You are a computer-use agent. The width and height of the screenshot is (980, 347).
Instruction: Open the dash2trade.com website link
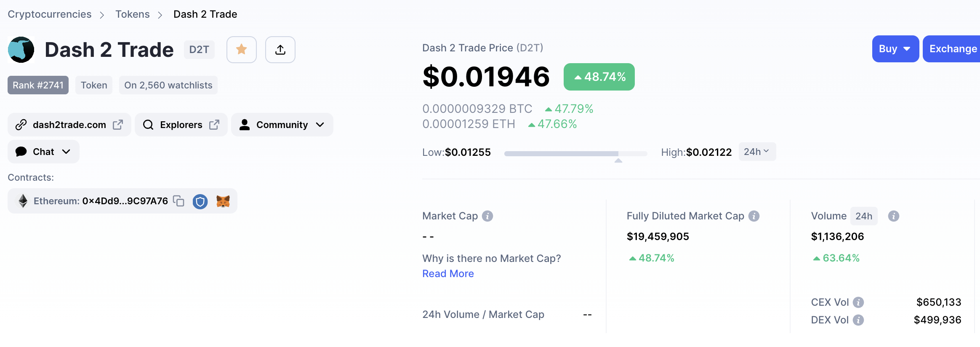point(69,125)
